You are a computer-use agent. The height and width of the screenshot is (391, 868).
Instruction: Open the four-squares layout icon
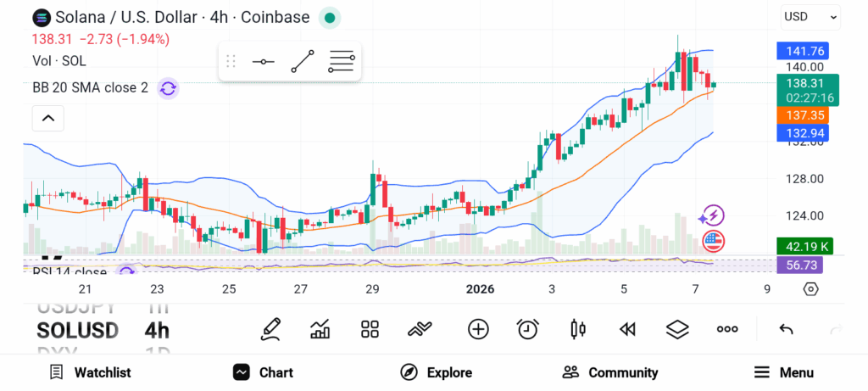pos(370,329)
